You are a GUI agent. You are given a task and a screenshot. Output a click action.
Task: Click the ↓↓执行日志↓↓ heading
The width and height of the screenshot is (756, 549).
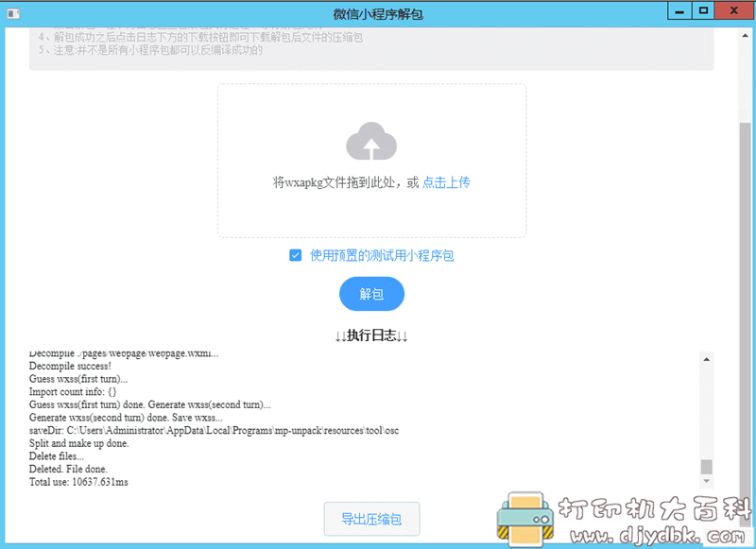pyautogui.click(x=371, y=335)
